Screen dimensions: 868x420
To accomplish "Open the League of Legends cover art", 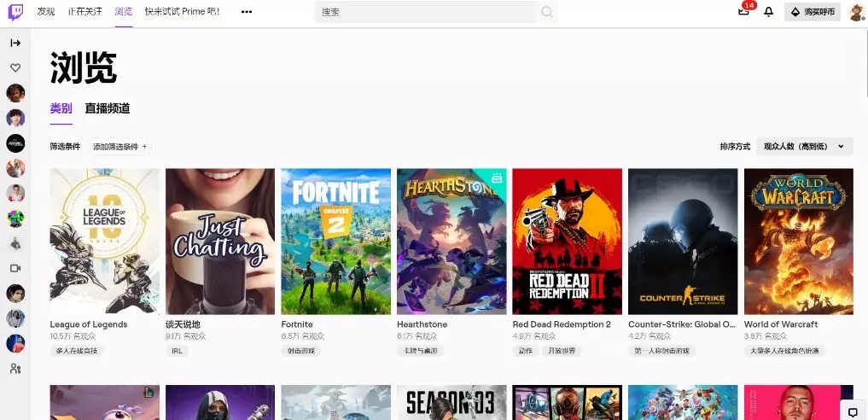I will point(105,242).
